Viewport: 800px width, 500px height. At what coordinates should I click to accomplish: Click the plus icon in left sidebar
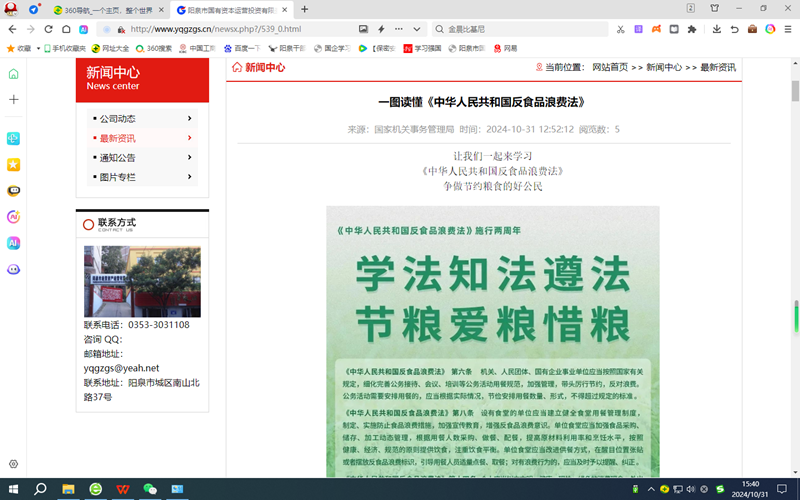(13, 100)
